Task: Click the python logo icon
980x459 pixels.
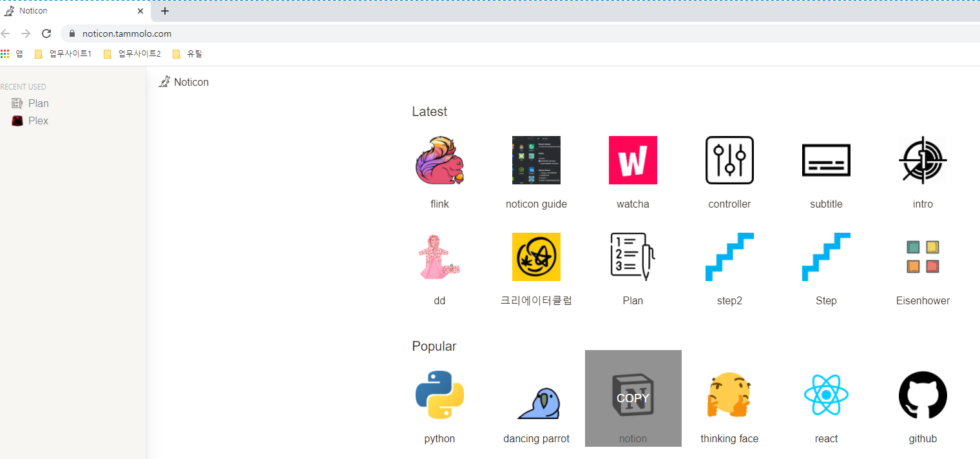Action: pos(439,395)
